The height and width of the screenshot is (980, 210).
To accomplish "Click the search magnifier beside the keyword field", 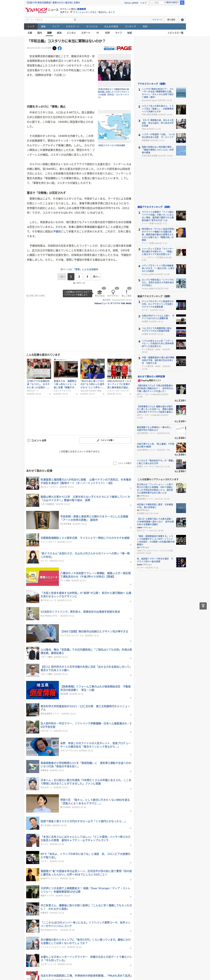I will tap(75, 20).
